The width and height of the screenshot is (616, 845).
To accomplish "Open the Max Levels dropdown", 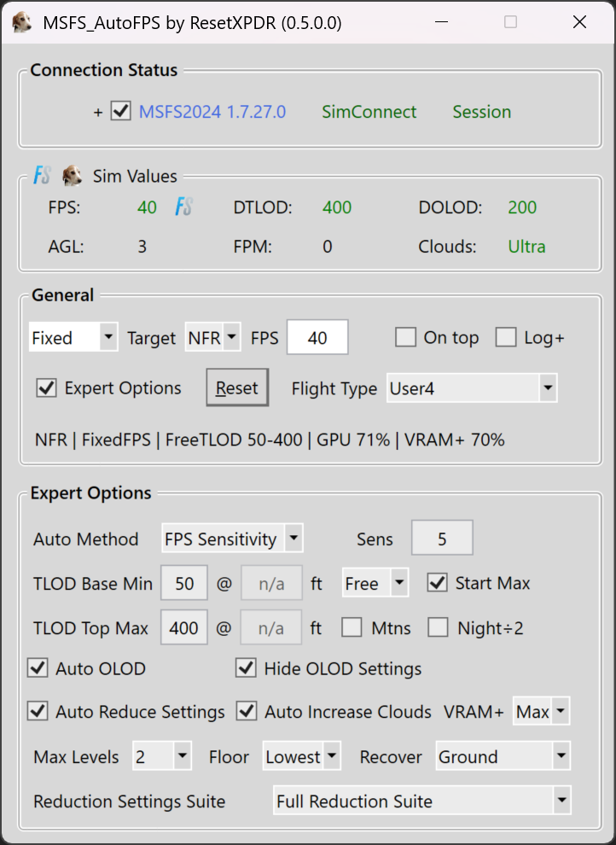I will pos(162,756).
